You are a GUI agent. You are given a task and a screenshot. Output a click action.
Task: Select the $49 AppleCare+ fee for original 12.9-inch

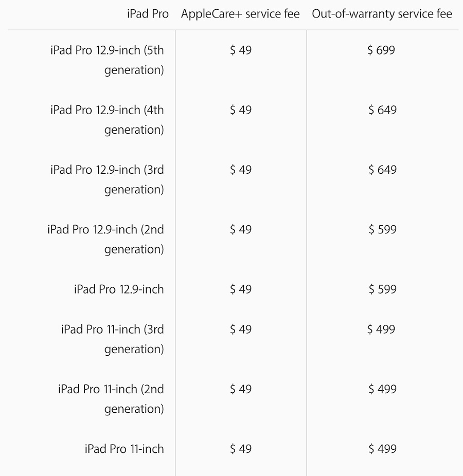click(x=241, y=289)
